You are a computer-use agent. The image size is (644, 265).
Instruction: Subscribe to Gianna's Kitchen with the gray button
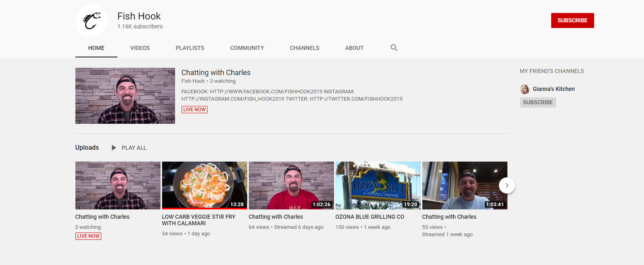[538, 102]
